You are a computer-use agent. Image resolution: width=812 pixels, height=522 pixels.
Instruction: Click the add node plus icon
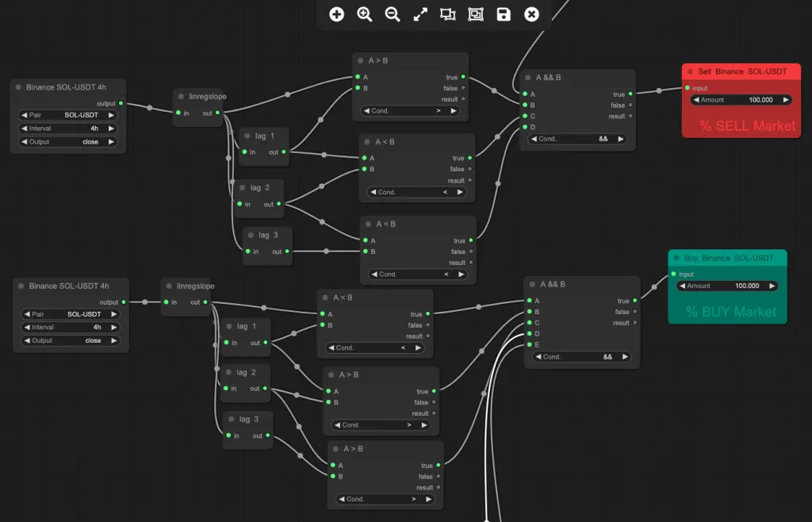click(336, 14)
